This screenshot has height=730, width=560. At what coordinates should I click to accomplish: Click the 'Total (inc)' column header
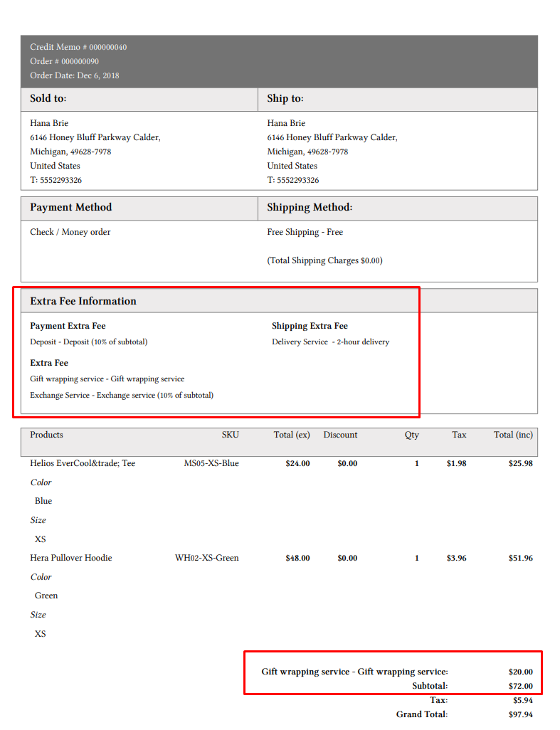513,435
